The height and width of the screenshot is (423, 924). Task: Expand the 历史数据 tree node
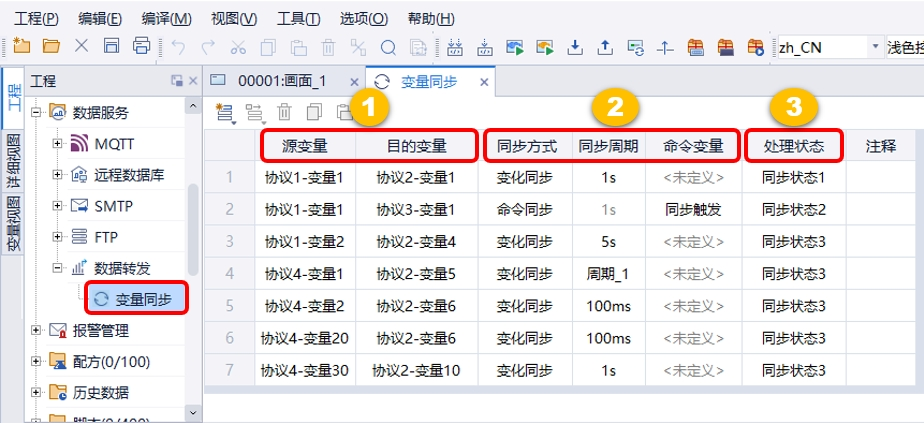pyautogui.click(x=36, y=392)
